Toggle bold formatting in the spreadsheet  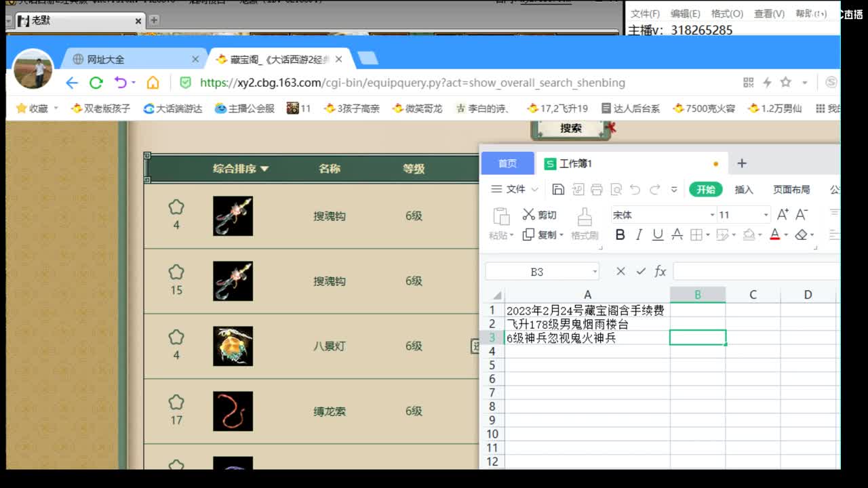(x=620, y=235)
